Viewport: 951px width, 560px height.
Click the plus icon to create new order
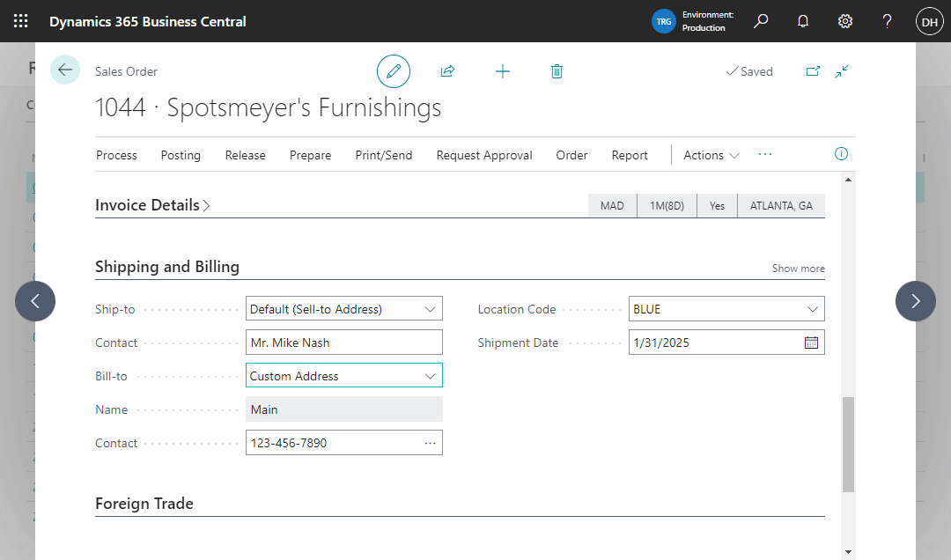pos(503,71)
